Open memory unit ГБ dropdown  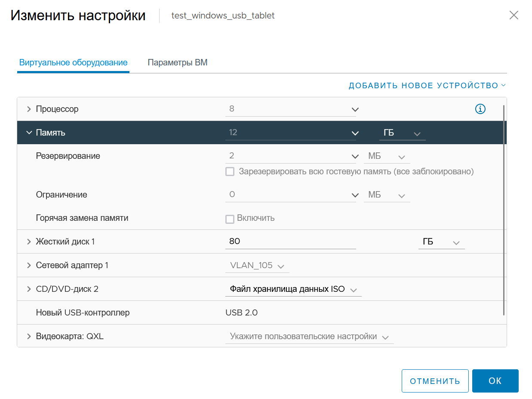click(x=402, y=133)
